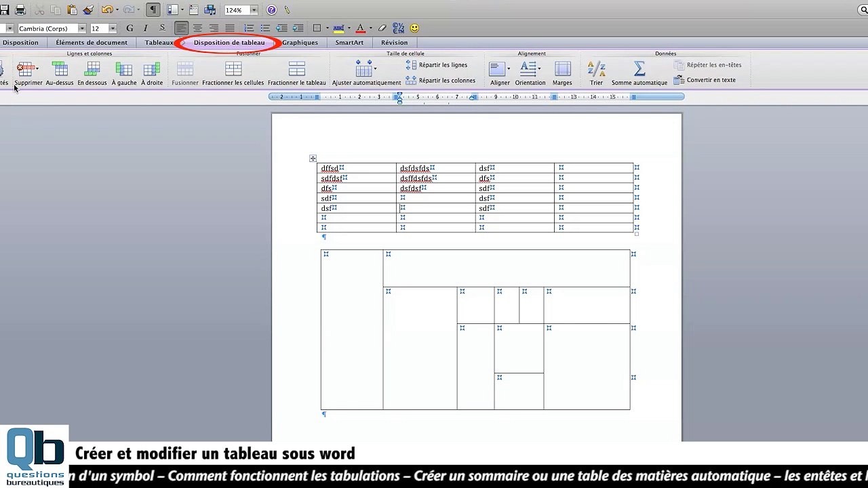Toggle center text alignment

(197, 28)
